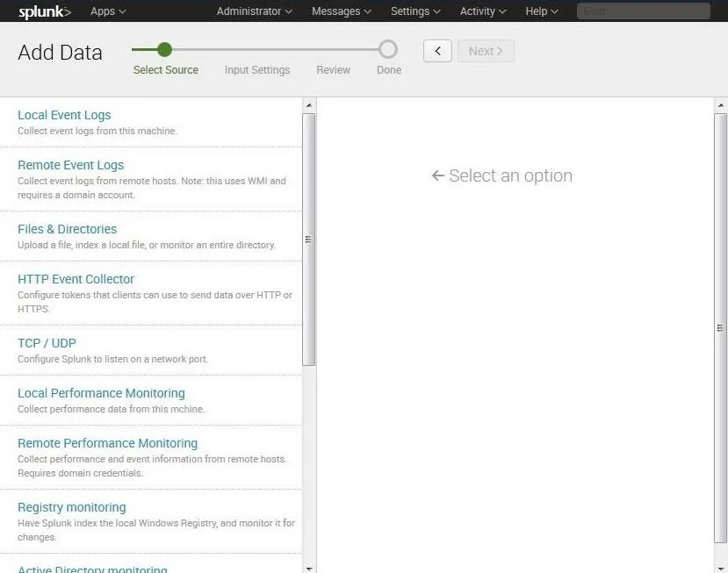The height and width of the screenshot is (573, 728).
Task: Click the Find search field
Action: point(643,11)
